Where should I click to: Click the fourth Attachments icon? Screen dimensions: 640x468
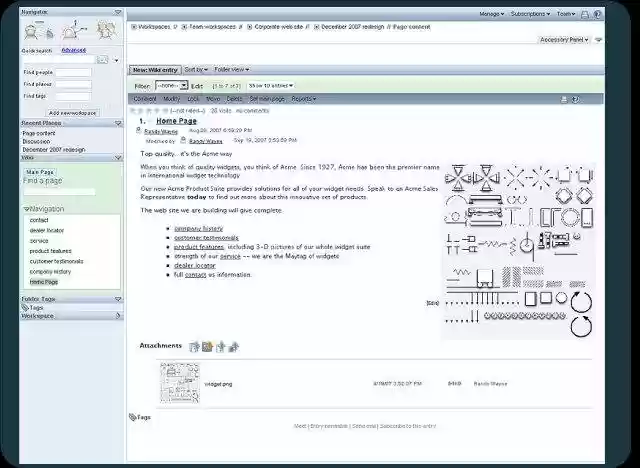point(233,346)
